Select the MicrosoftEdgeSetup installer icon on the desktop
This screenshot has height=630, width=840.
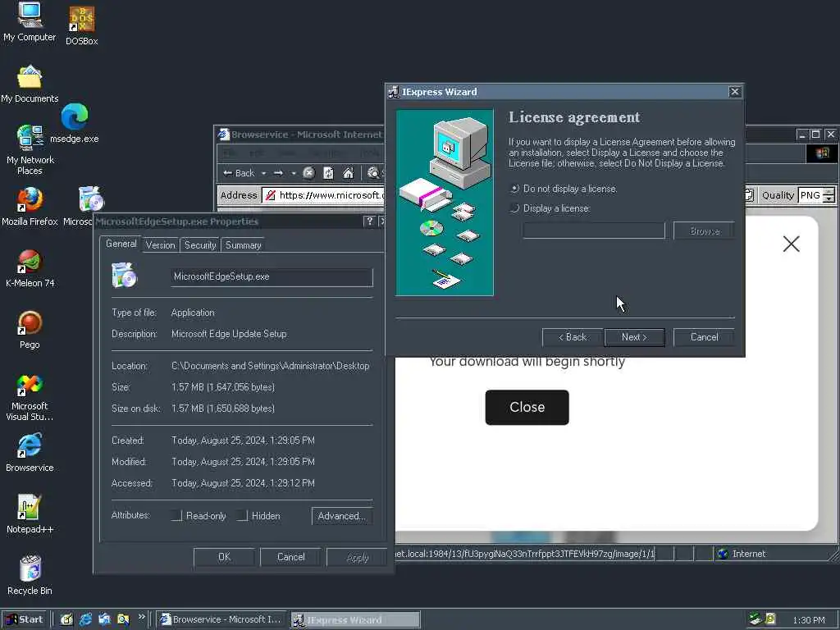pyautogui.click(x=91, y=199)
